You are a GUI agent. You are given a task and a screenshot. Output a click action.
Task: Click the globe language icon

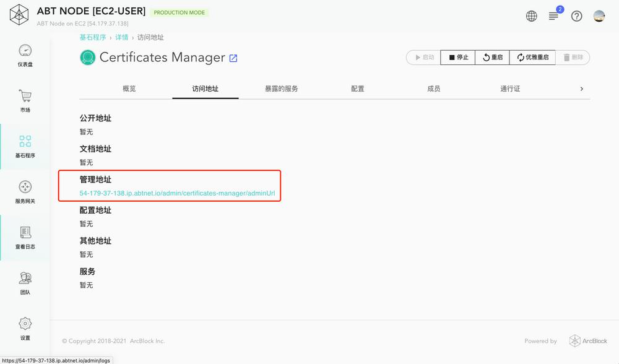(x=531, y=16)
